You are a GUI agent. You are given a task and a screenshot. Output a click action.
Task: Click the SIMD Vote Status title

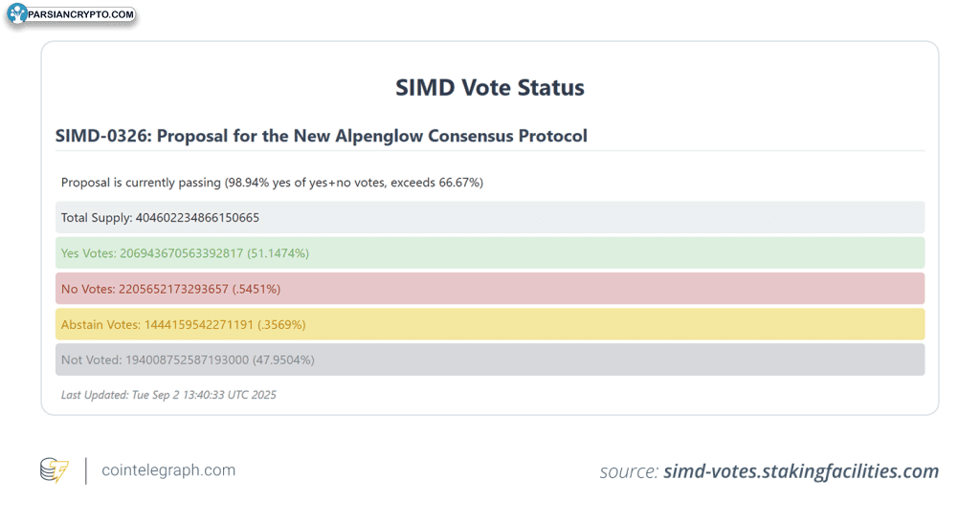pos(489,87)
